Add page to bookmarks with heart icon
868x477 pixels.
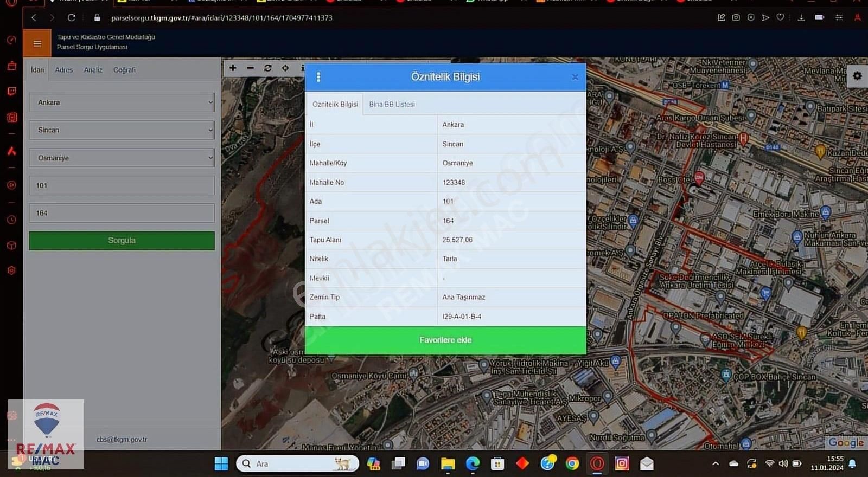pos(780,17)
